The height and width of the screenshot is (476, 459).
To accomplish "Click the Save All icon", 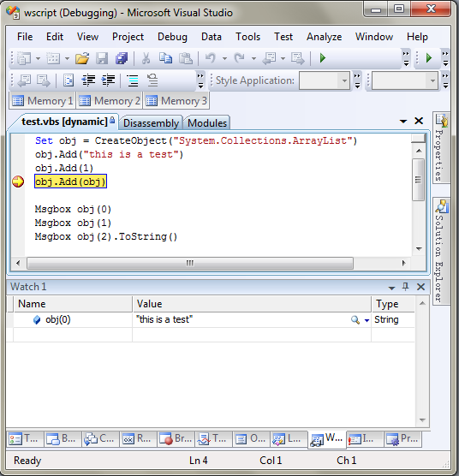I will click(x=122, y=58).
